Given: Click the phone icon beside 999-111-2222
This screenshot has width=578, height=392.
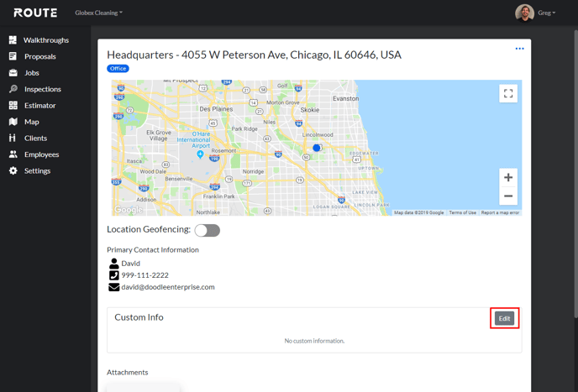Looking at the screenshot, I should 114,275.
